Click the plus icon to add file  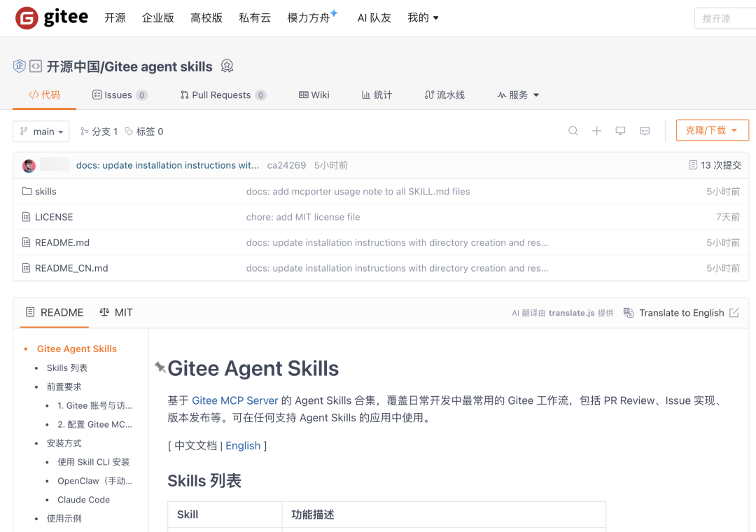tap(596, 131)
